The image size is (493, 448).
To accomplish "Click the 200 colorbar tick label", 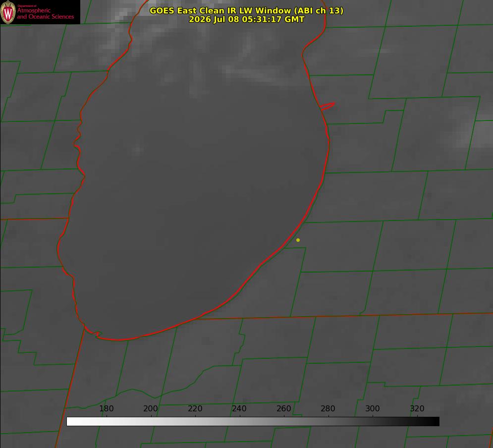I will tap(151, 408).
